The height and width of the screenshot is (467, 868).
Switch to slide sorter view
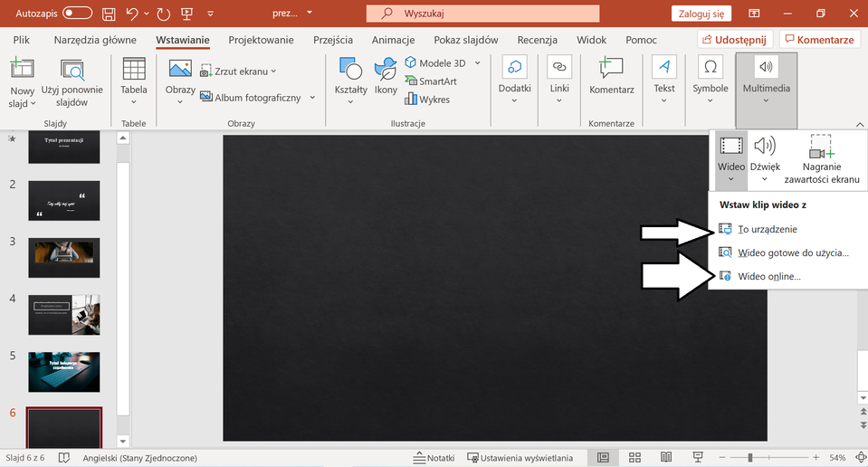pyautogui.click(x=634, y=458)
